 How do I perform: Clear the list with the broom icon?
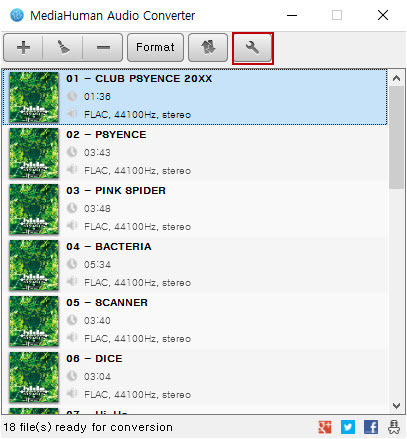[x=63, y=48]
